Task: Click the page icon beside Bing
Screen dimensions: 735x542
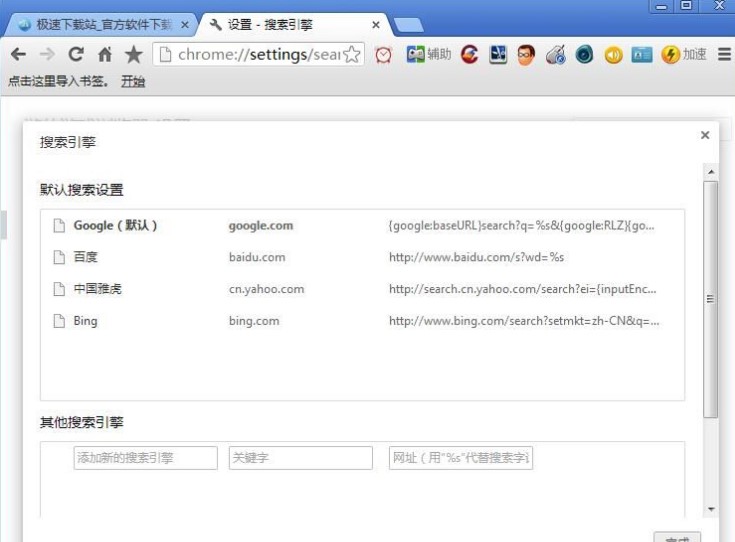Action: tap(59, 321)
